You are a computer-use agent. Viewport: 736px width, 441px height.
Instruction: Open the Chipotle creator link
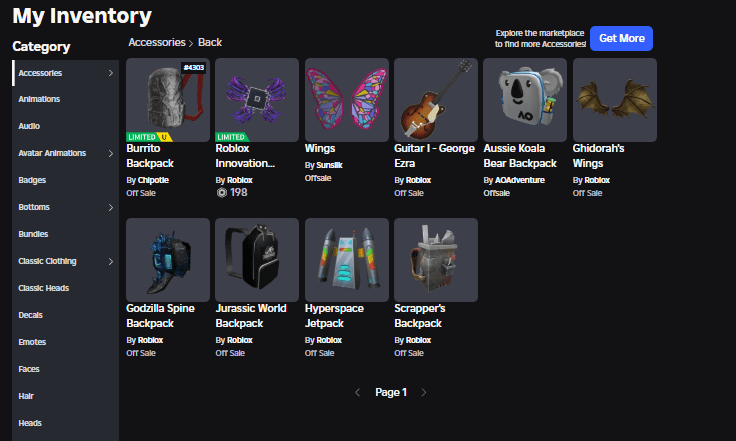(x=153, y=180)
